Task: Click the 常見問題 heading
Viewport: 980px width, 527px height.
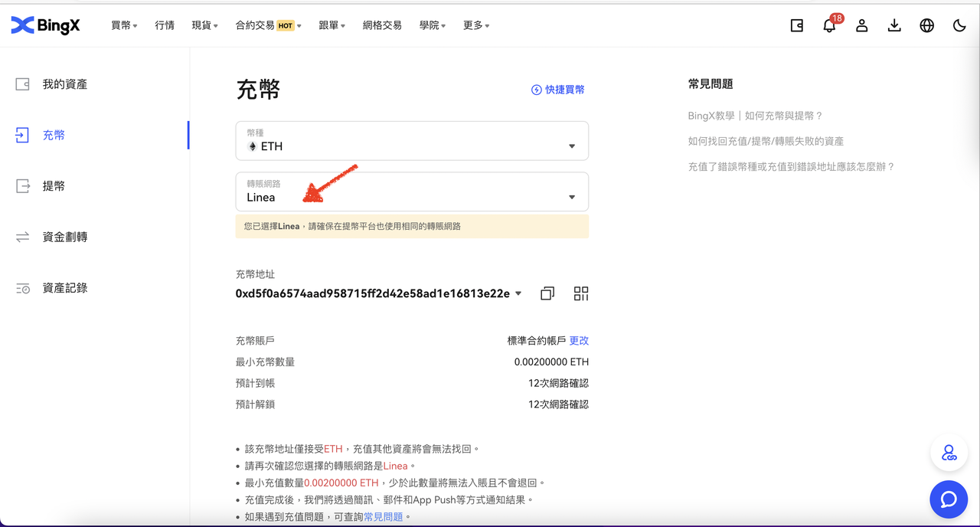Action: click(x=710, y=84)
